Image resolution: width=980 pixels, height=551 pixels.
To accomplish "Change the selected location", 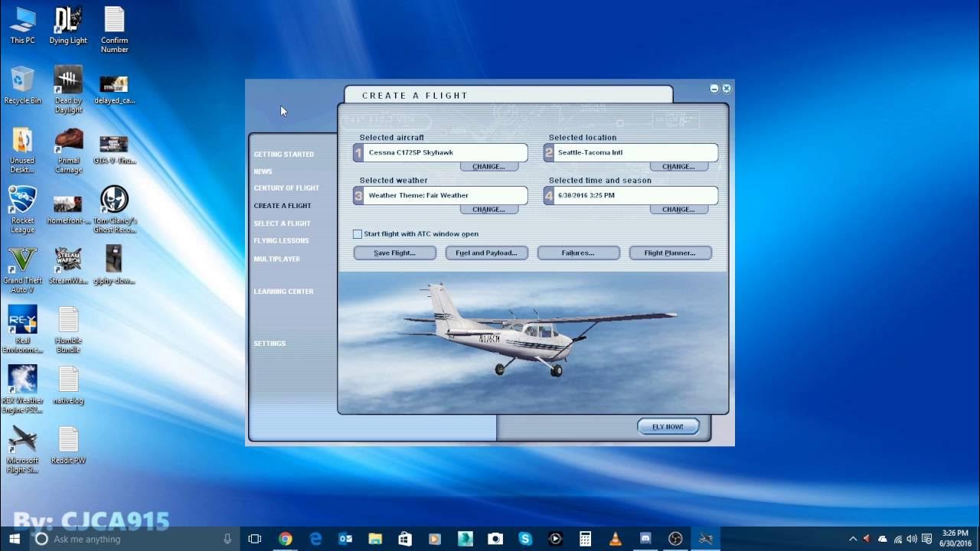I will [678, 167].
